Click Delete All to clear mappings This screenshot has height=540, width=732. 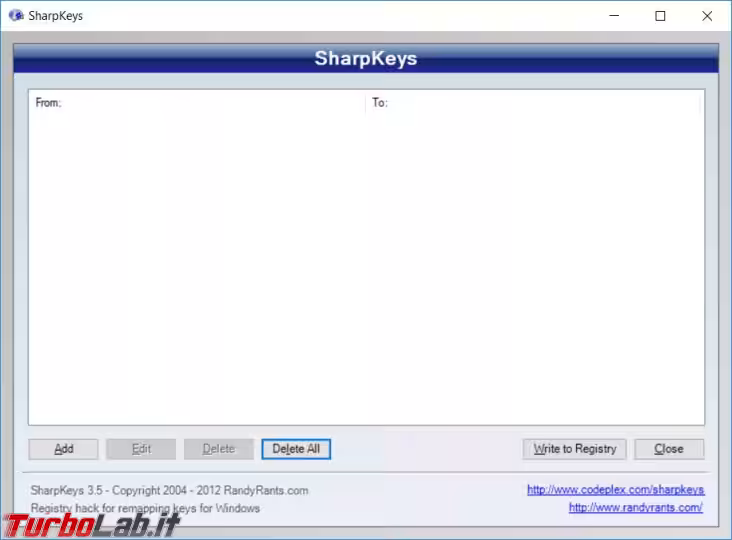pyautogui.click(x=296, y=449)
